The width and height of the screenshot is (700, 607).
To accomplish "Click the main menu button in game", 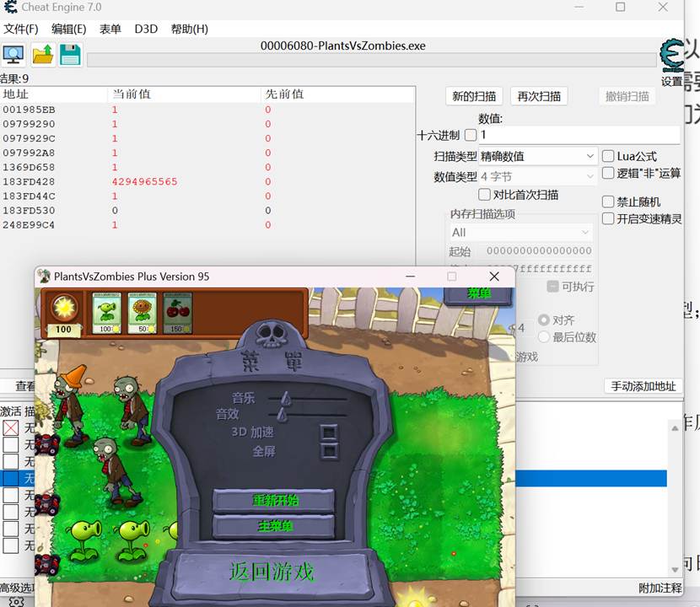I will [273, 526].
